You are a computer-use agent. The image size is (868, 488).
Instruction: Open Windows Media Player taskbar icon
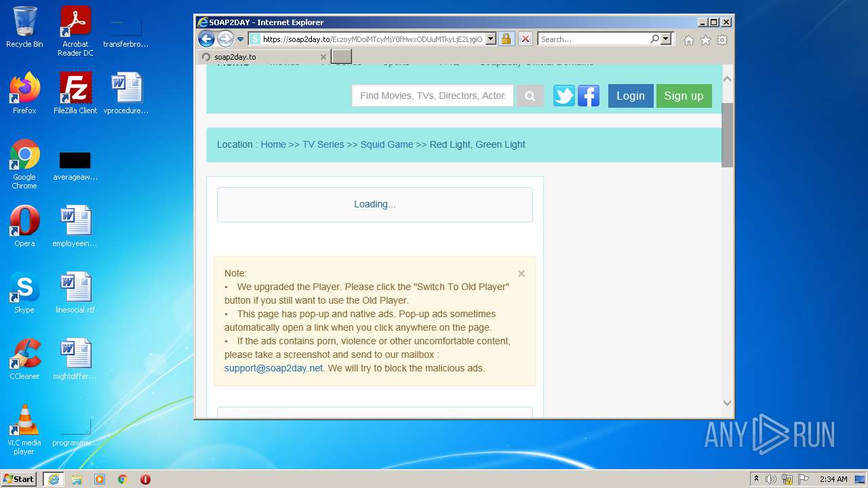tap(100, 479)
